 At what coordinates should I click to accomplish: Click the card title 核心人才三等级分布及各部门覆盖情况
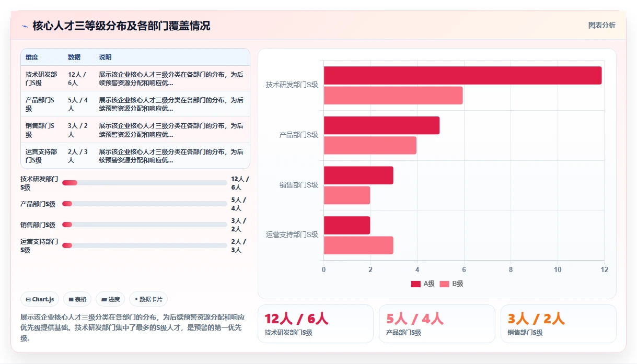point(121,26)
